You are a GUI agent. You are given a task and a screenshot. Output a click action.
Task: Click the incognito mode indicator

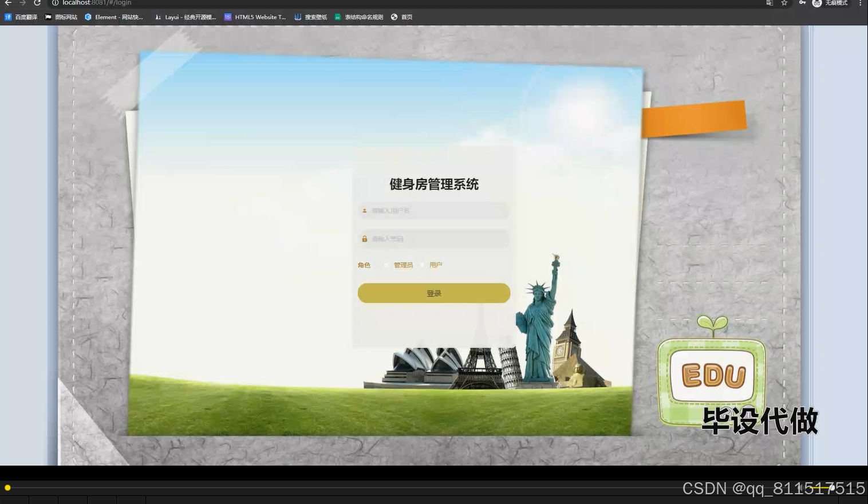(x=830, y=3)
